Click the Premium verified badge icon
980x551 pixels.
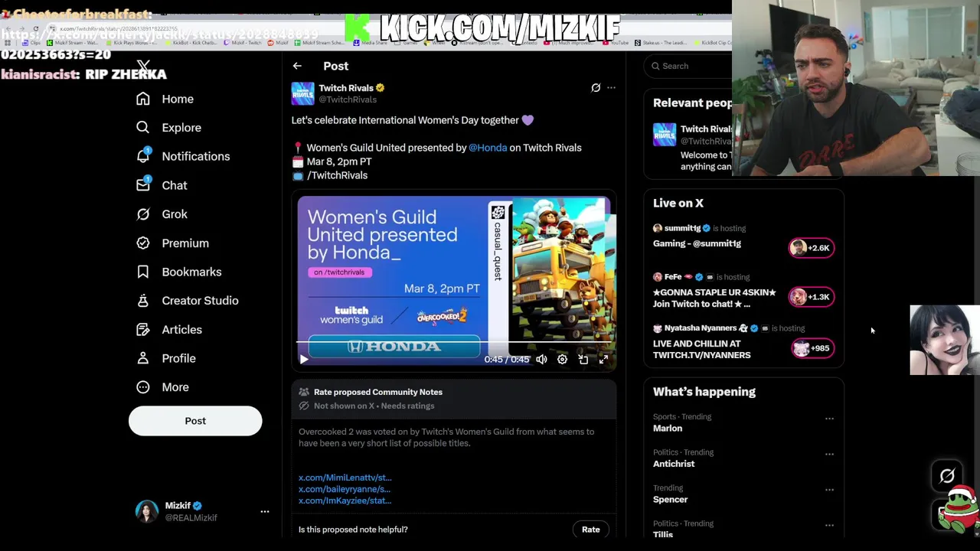(x=143, y=243)
